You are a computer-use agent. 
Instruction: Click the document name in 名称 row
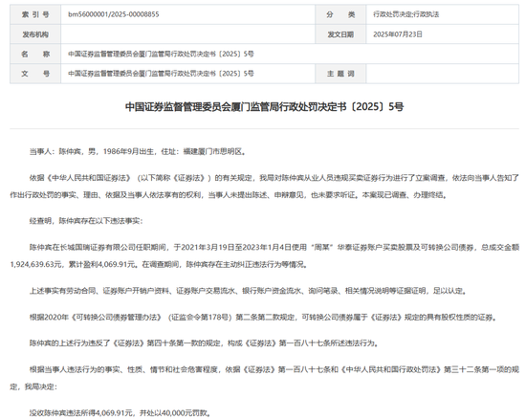tap(161, 54)
